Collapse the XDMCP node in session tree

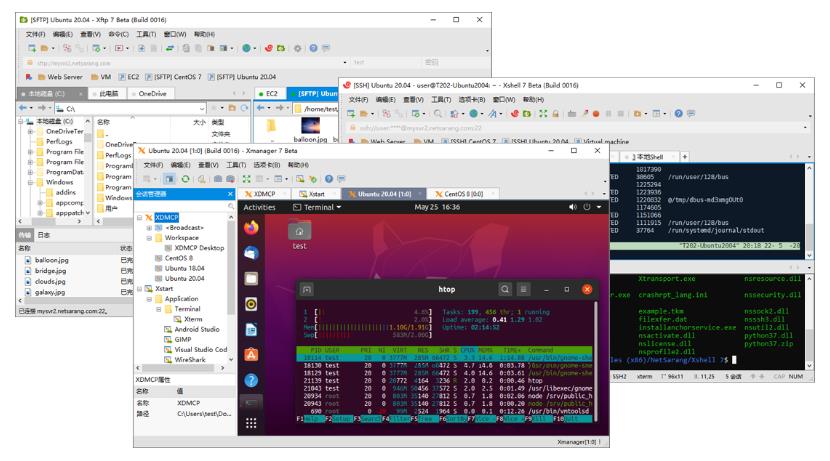coord(140,218)
